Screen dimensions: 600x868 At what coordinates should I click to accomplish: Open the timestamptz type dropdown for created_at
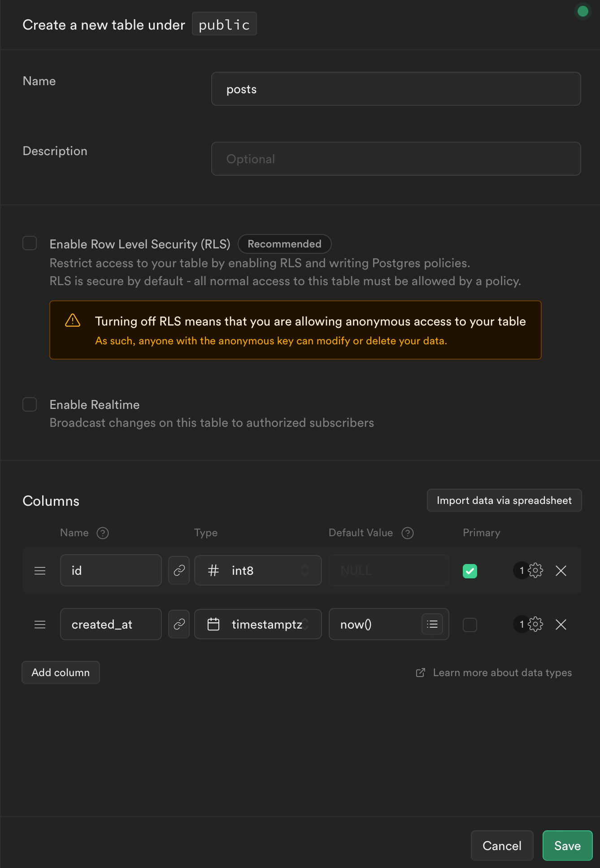(258, 624)
